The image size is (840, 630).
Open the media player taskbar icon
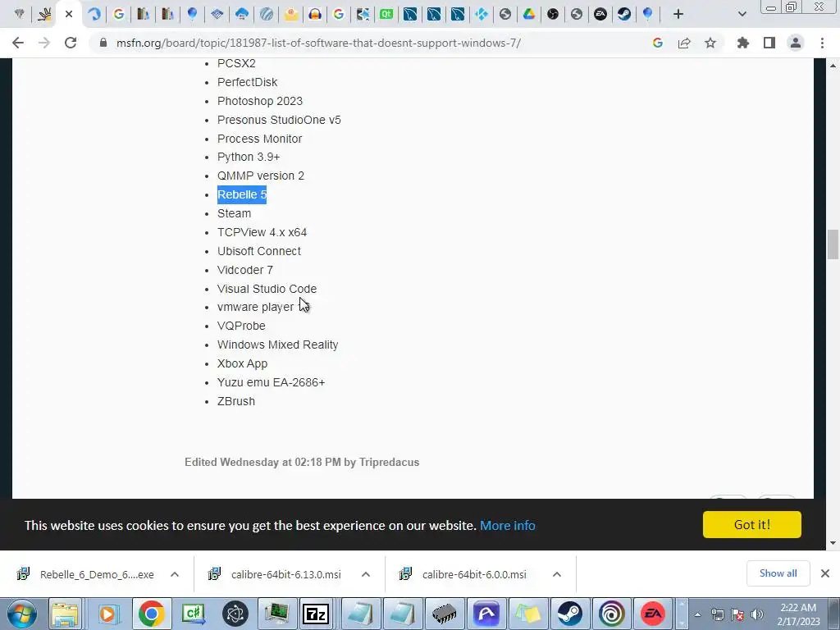point(107,614)
